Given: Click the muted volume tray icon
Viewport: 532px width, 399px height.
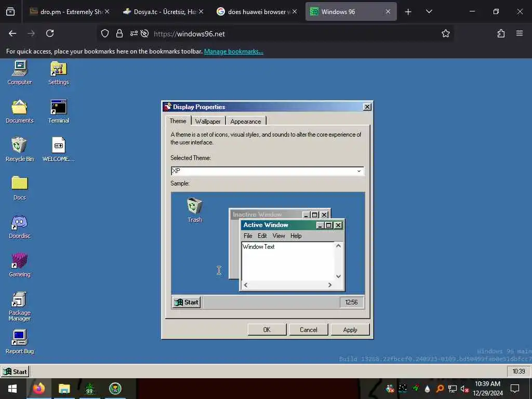Looking at the screenshot, I should (x=464, y=389).
